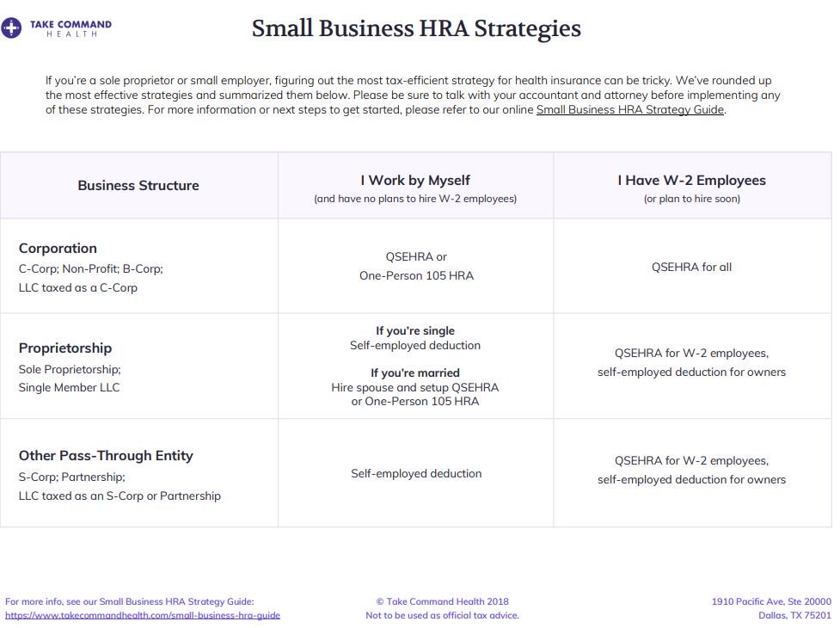Click the 'I Have W-2 Employees' header
Viewport: 840px width, 628px height.
click(691, 180)
